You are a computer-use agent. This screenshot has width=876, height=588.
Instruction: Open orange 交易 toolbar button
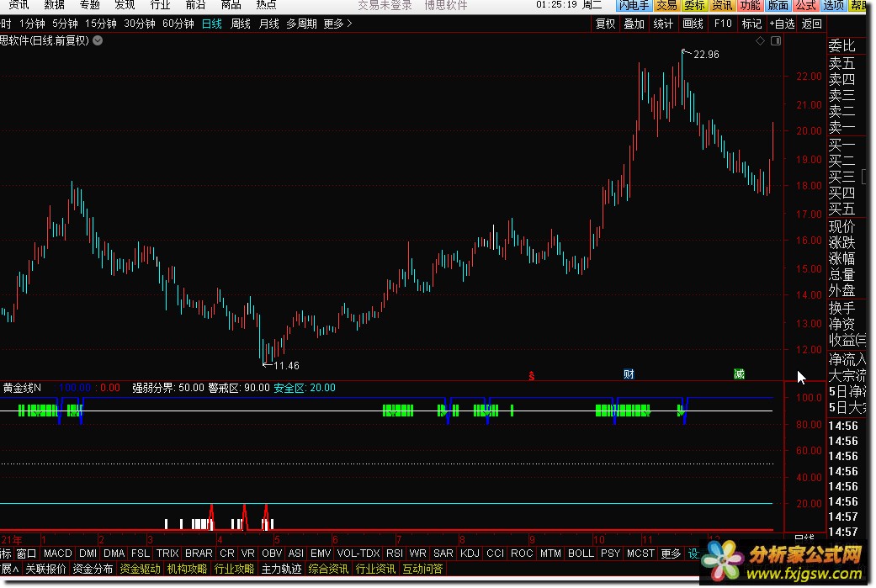point(667,6)
